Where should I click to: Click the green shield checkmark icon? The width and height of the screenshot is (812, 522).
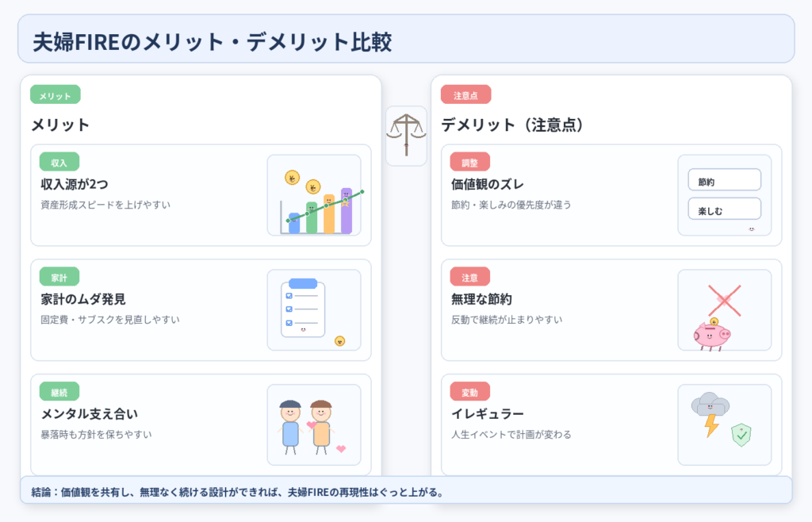tap(741, 434)
